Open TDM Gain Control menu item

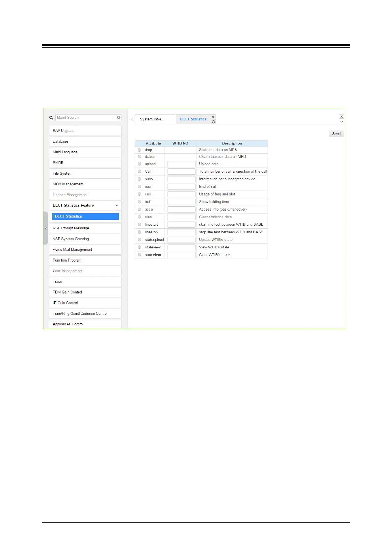tap(85, 292)
